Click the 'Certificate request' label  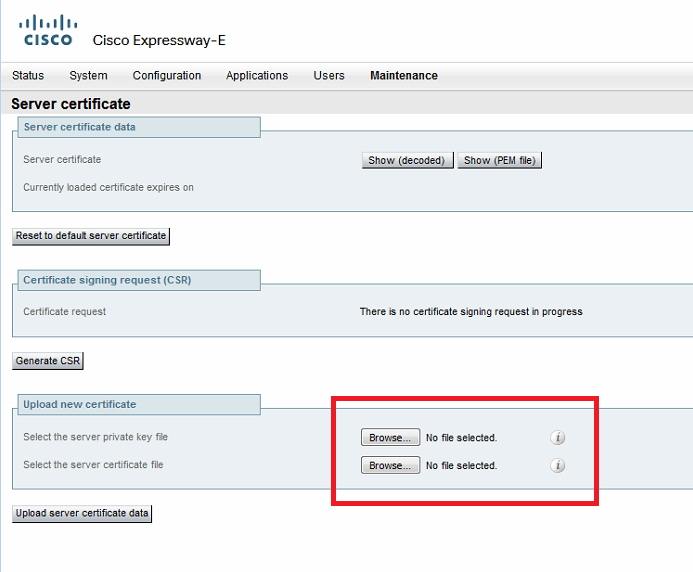coord(65,312)
